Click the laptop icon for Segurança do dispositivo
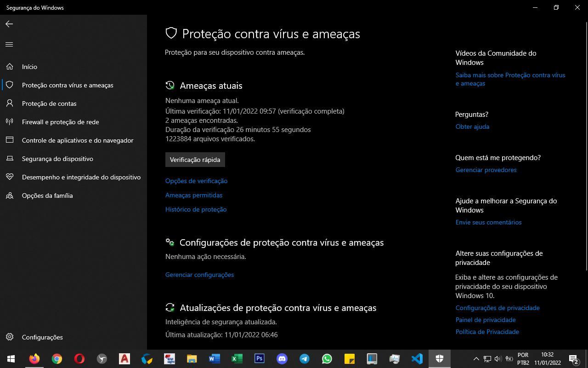The image size is (588, 368). point(10,159)
